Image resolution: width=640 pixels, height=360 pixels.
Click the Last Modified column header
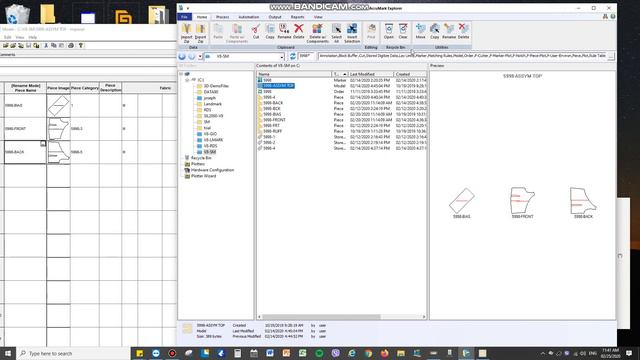(371, 74)
